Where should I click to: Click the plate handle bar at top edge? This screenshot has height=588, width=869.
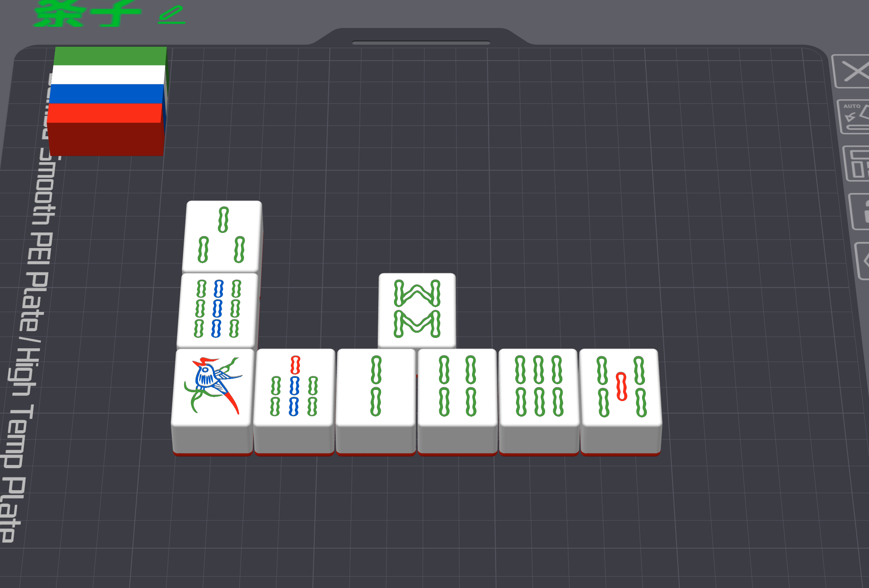[x=421, y=42]
